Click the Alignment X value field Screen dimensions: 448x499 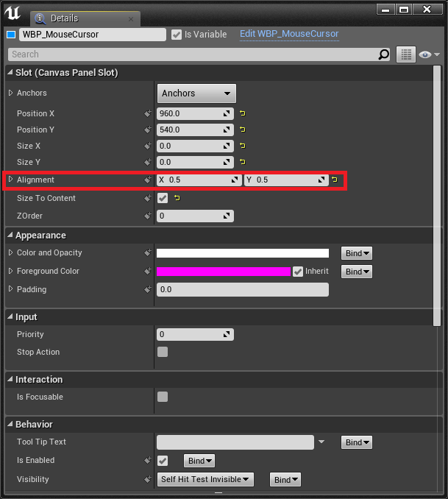pyautogui.click(x=199, y=180)
